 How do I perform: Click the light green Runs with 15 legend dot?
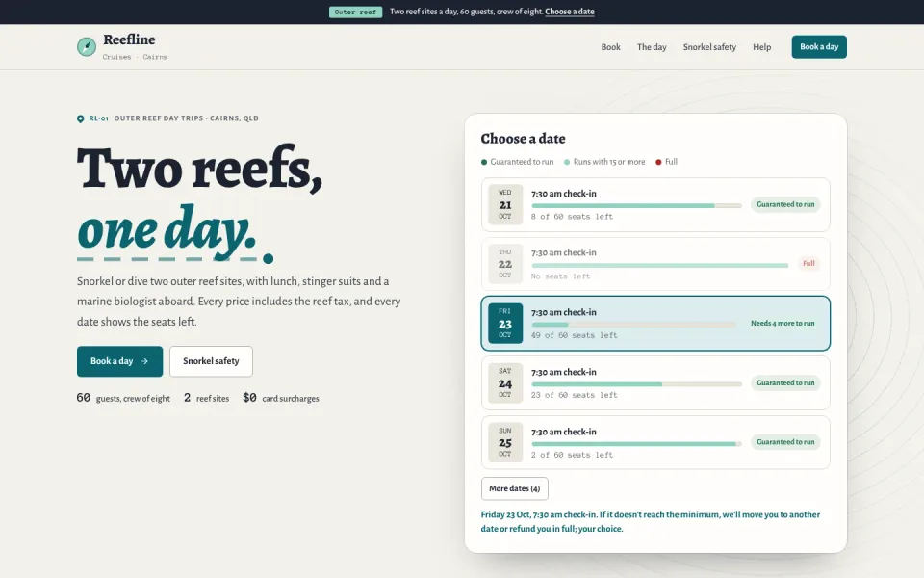click(x=567, y=162)
